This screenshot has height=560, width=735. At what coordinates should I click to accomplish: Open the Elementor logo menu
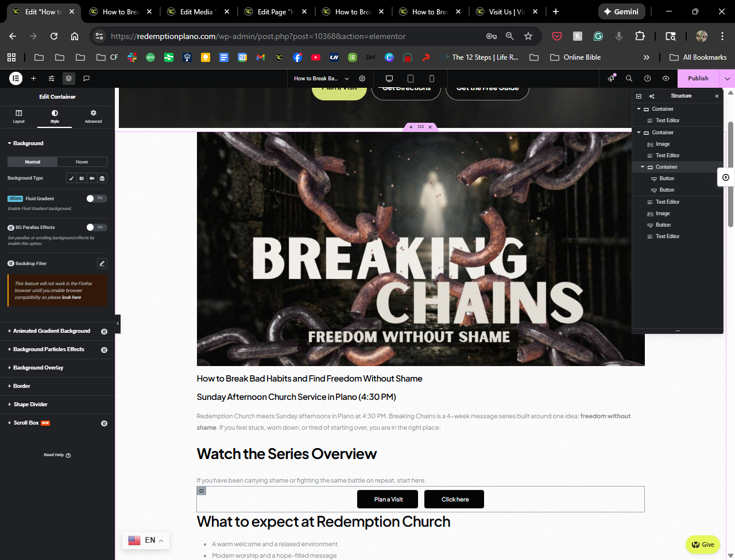point(16,79)
